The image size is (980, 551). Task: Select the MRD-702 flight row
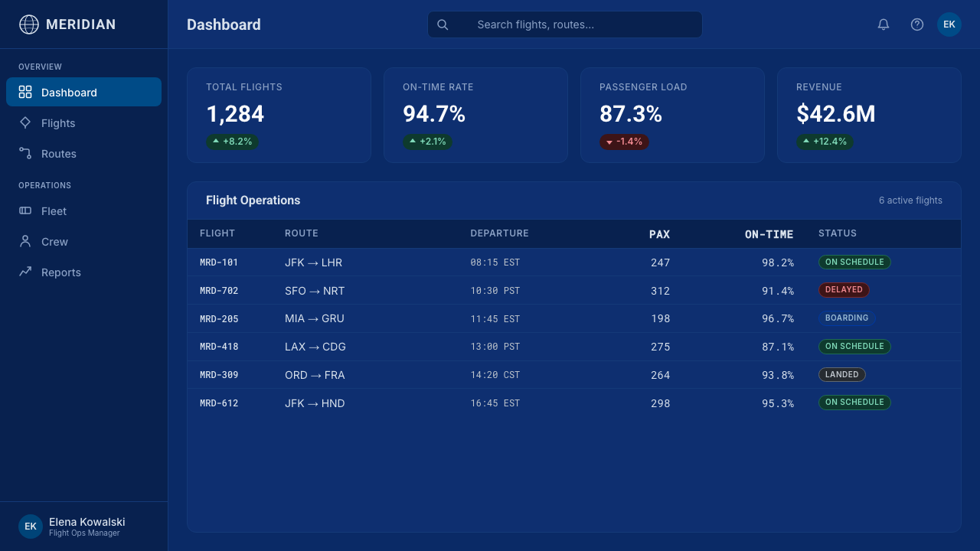(x=574, y=290)
